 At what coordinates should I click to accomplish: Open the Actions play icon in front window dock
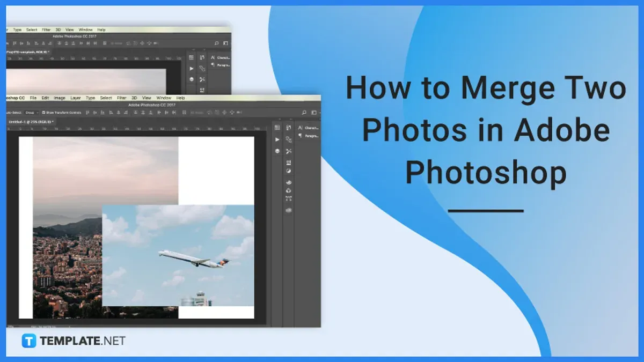277,139
